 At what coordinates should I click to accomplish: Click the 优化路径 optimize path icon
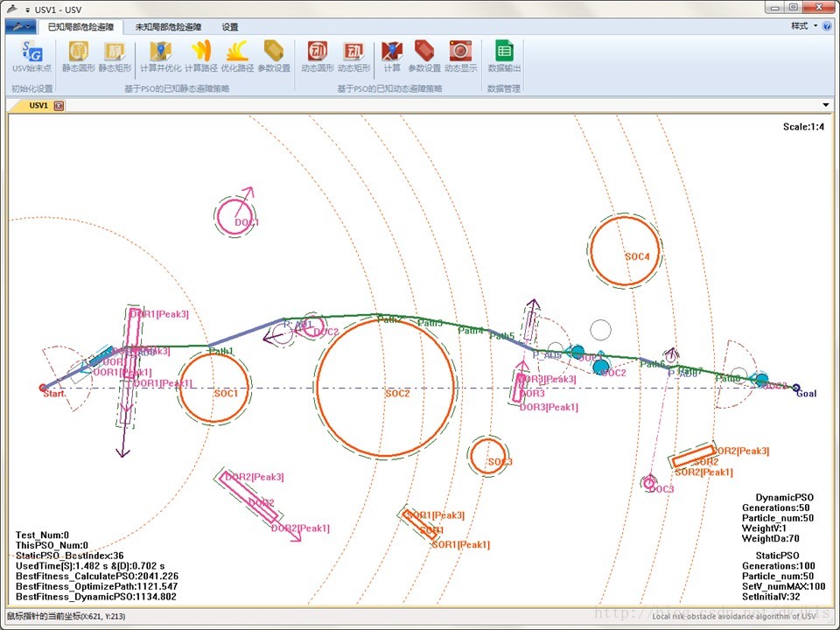pos(237,56)
